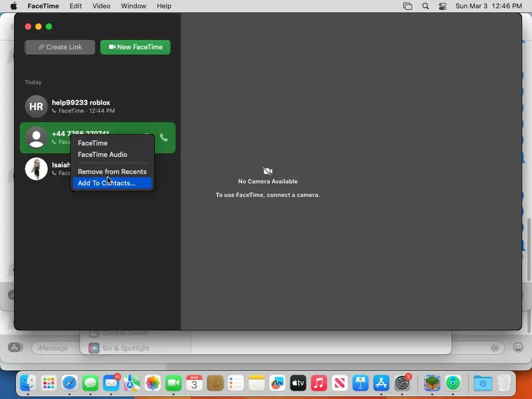
Task: Click the audio waveform icon in Messages window
Action: (495, 348)
